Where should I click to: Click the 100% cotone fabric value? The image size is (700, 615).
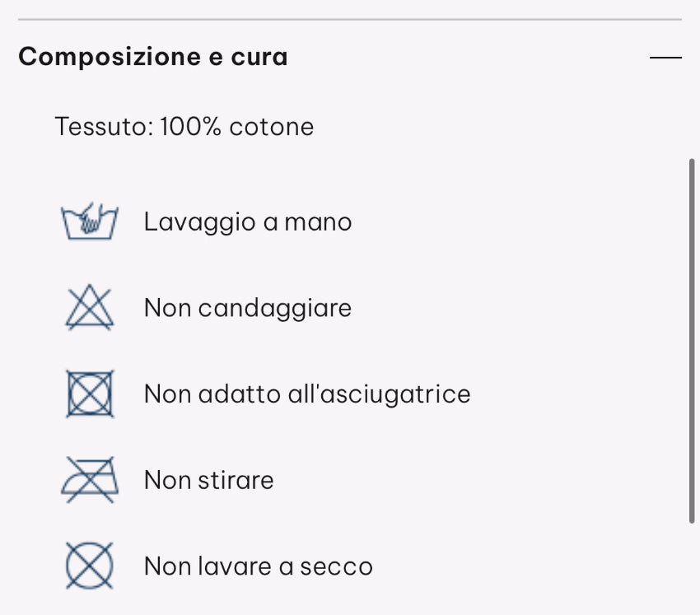(237, 127)
